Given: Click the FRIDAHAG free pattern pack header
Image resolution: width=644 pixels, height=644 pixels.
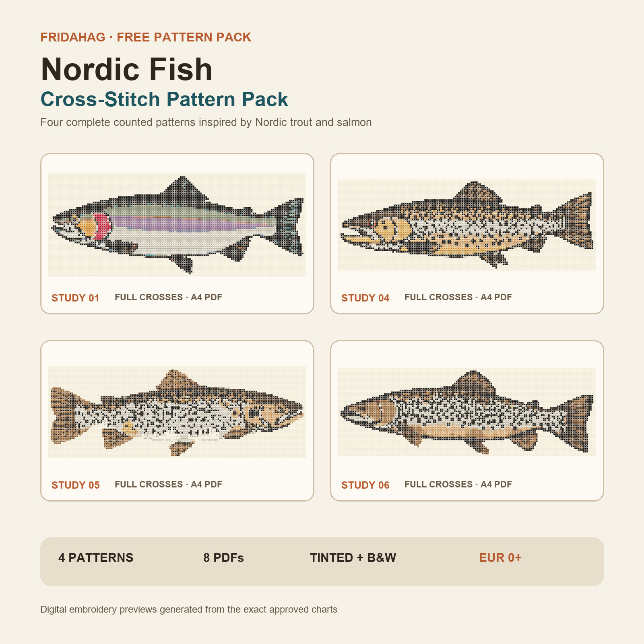Looking at the screenshot, I should (x=146, y=37).
